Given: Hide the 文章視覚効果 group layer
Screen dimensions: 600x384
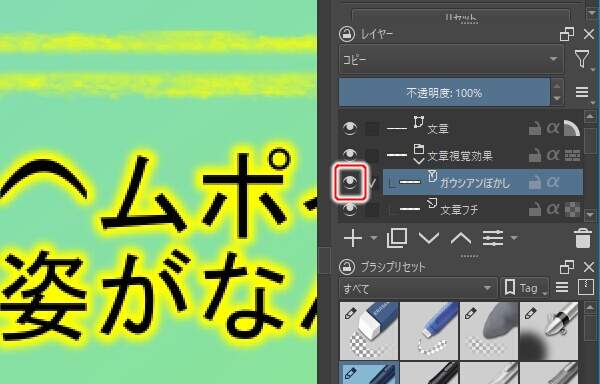Looking at the screenshot, I should [x=350, y=155].
